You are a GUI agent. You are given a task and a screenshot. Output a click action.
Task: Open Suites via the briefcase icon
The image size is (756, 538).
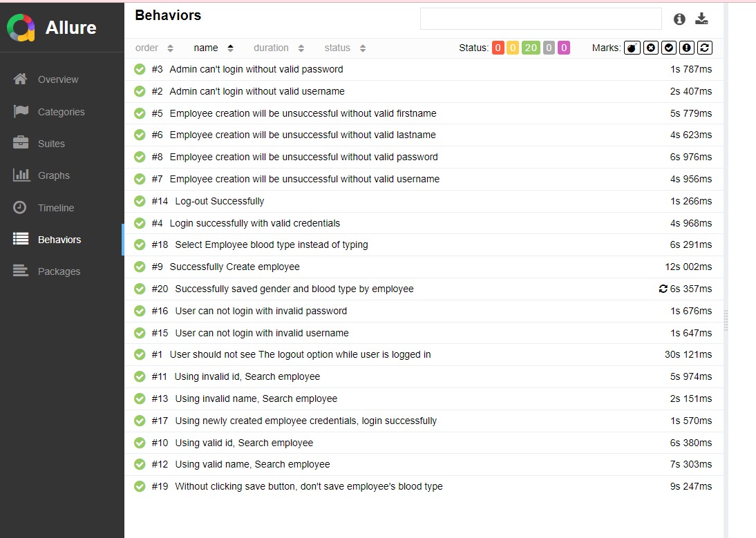[21, 143]
